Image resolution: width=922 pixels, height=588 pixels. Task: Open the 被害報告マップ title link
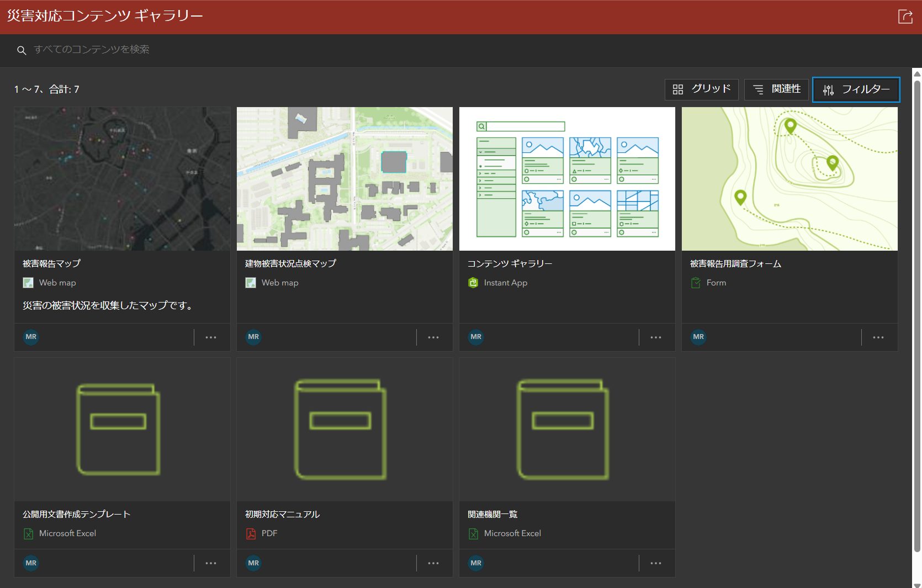pyautogui.click(x=51, y=264)
